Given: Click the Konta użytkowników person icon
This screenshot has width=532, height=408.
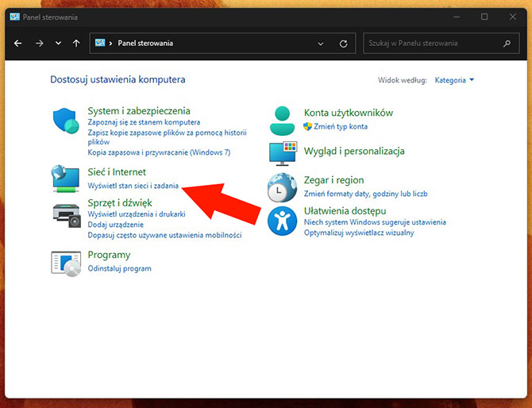Looking at the screenshot, I should (x=282, y=120).
